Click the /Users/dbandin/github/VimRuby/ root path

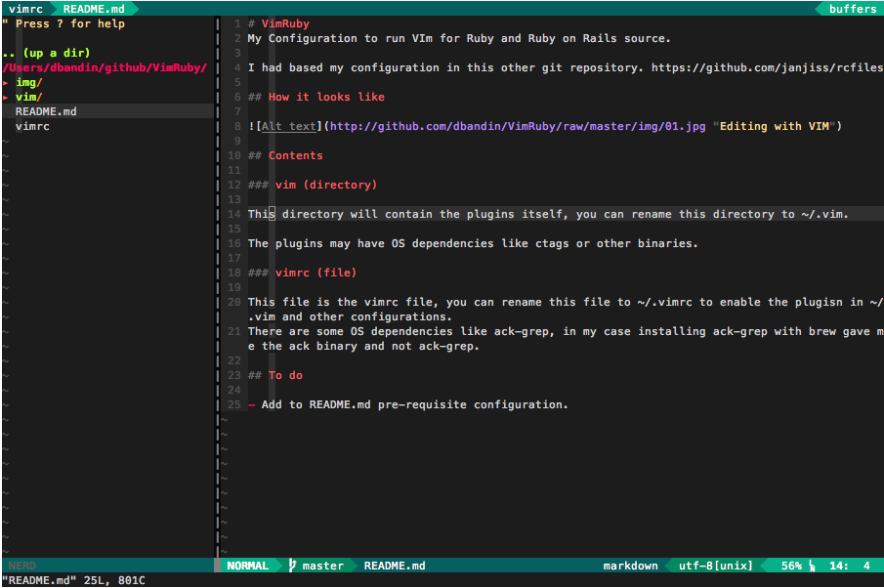click(x=105, y=67)
